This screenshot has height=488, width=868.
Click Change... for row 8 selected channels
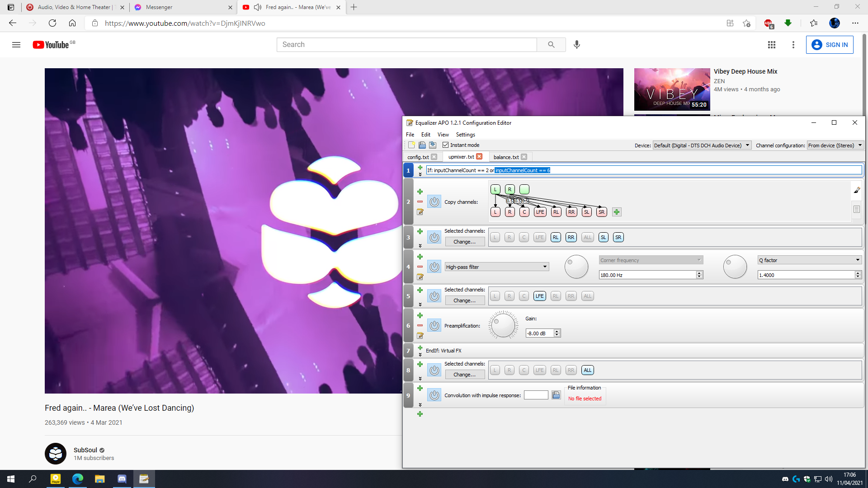[x=465, y=375]
